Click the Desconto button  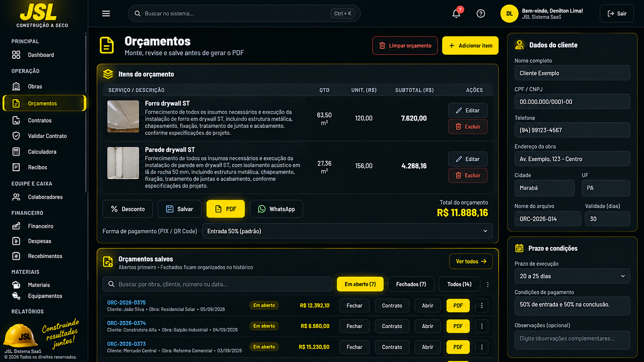tap(127, 209)
